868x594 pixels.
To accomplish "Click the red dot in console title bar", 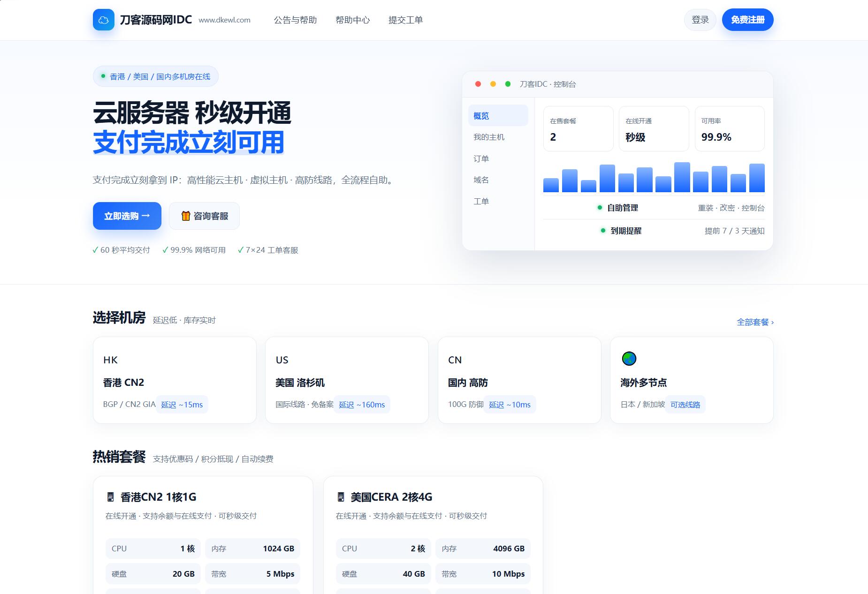I will tap(478, 84).
